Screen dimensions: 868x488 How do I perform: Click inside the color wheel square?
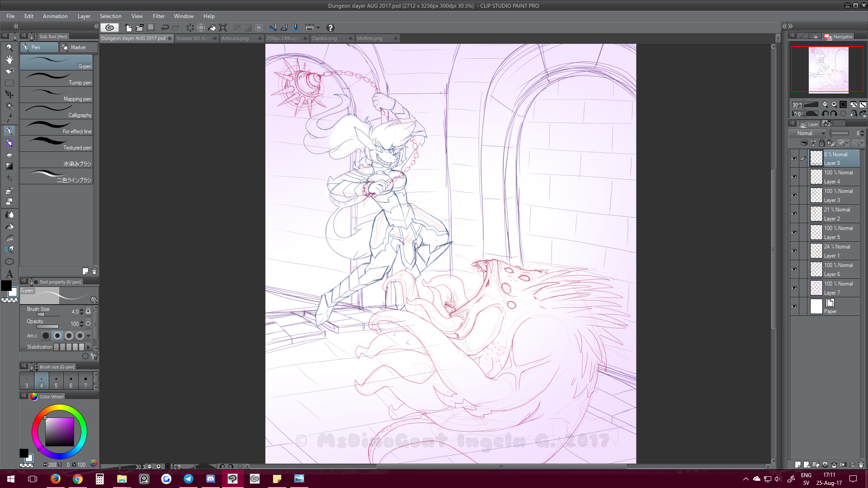pos(59,432)
